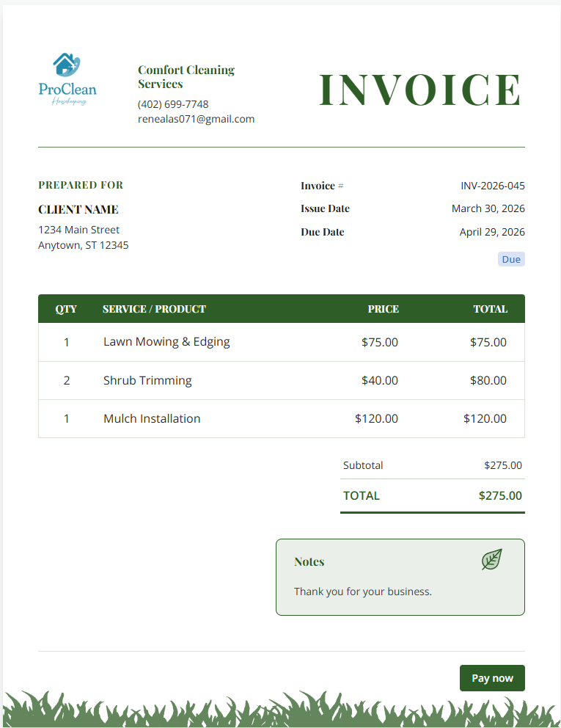The height and width of the screenshot is (728, 561).
Task: Click the large INVOICE heading
Action: click(420, 89)
